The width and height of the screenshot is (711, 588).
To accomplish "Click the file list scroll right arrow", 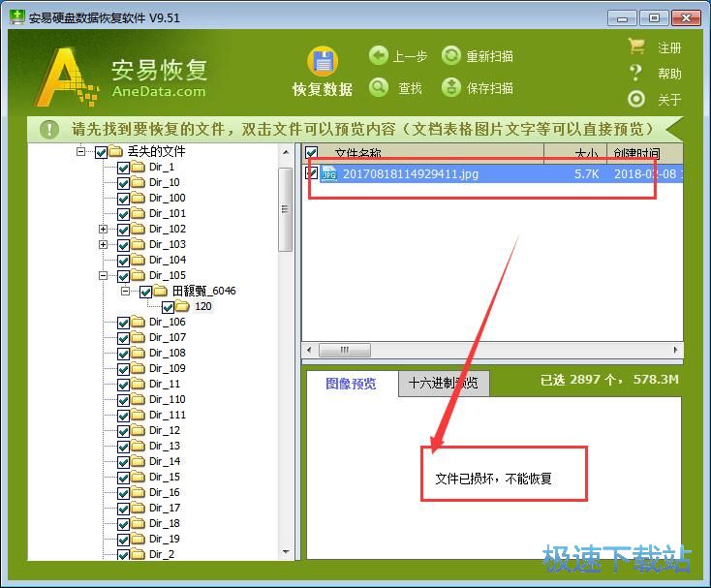I will click(675, 350).
